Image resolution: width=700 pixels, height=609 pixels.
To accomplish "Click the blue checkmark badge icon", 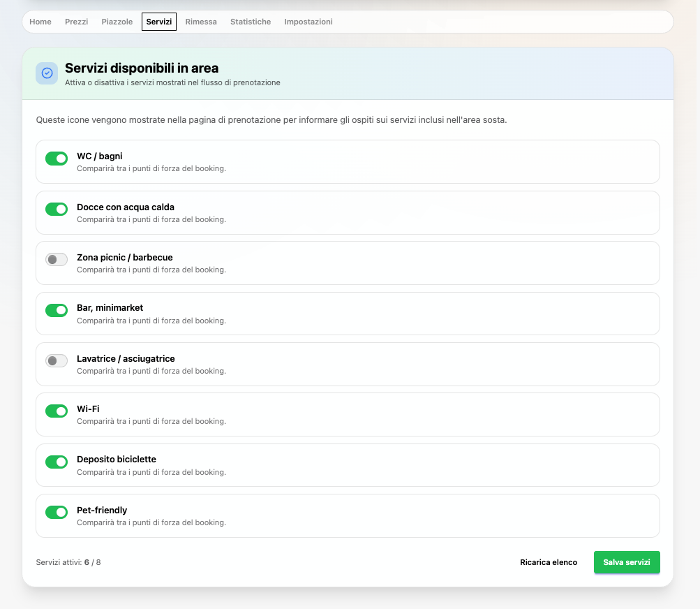I will tap(46, 73).
